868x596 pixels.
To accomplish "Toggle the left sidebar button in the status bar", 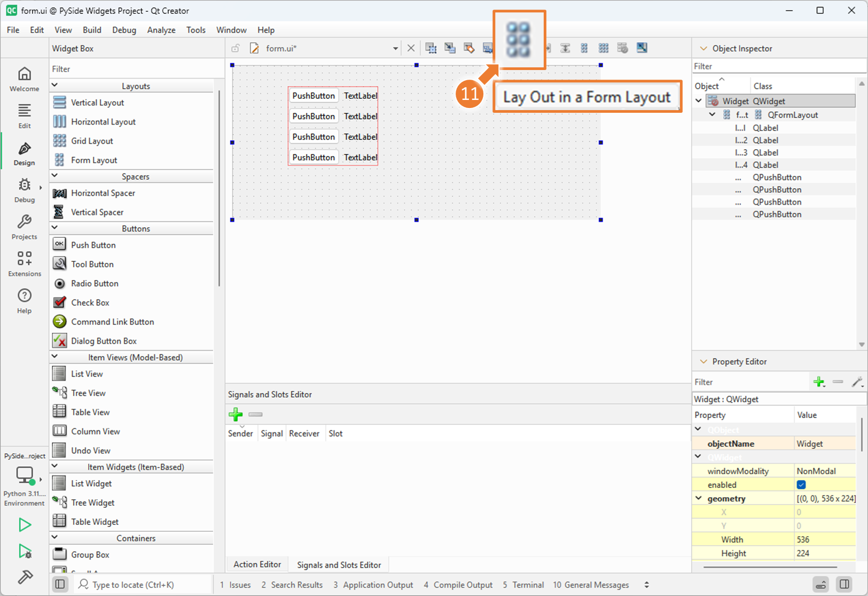I will [60, 584].
